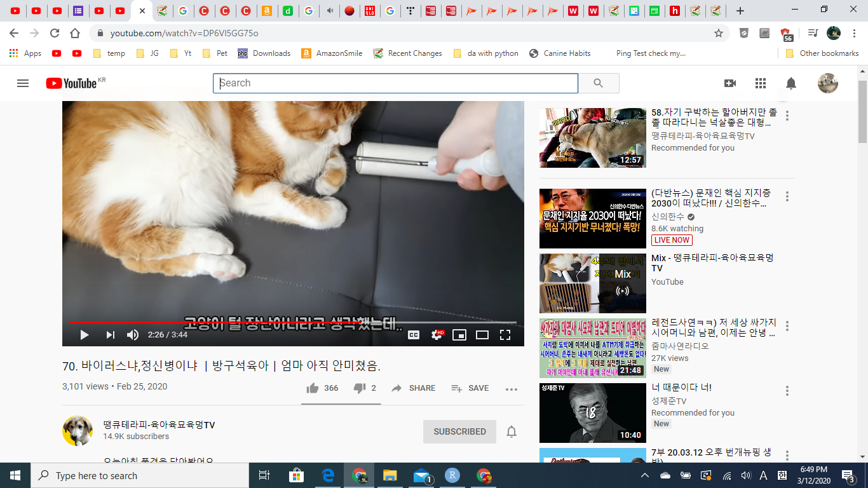Open the 12:57 dog video thumbnail
The height and width of the screenshot is (488, 868).
click(x=593, y=138)
